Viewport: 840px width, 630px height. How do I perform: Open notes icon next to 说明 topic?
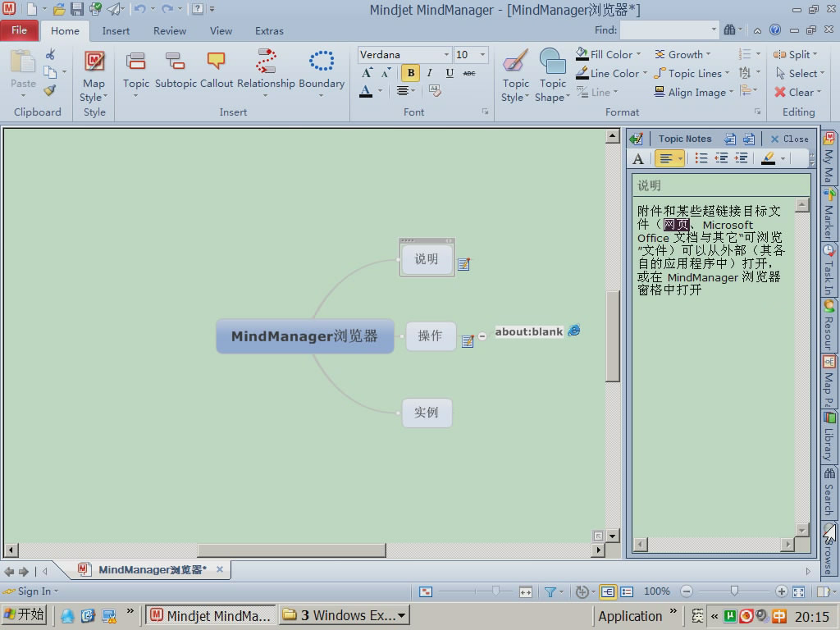tap(464, 263)
